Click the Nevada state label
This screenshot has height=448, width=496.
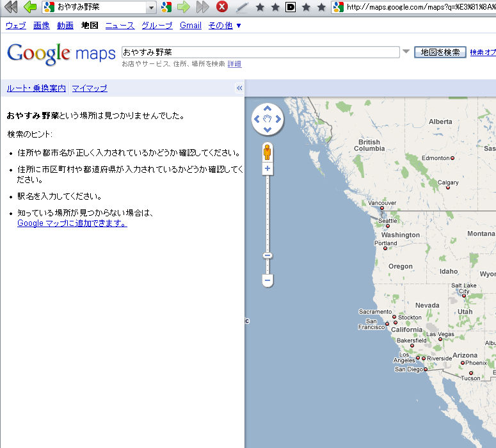[428, 305]
